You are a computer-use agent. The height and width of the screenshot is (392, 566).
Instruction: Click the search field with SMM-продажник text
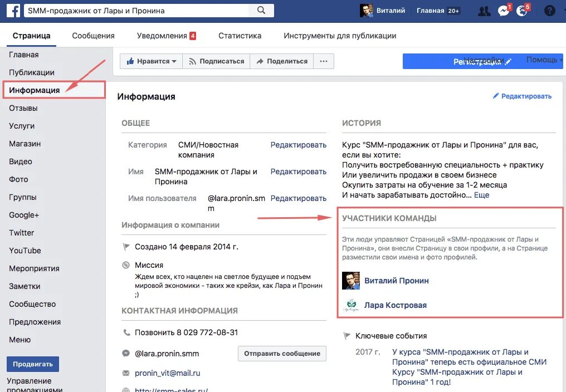pos(136,11)
